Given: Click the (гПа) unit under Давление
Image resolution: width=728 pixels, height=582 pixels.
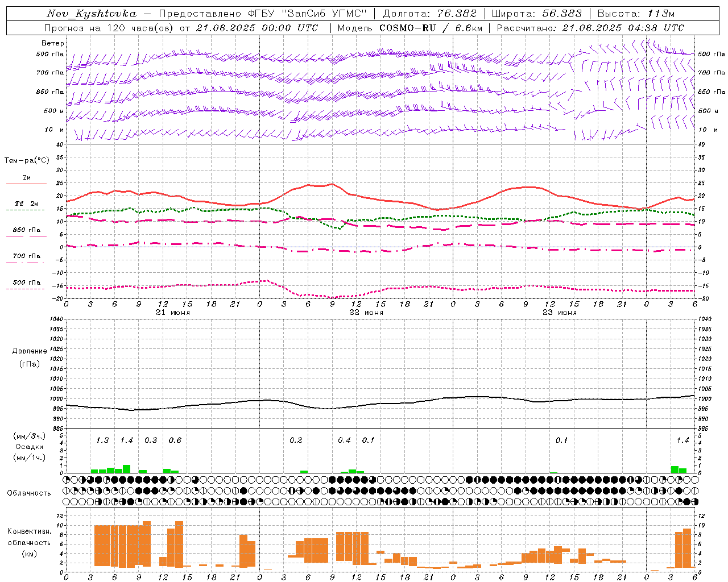Looking at the screenshot, I should coord(30,364).
